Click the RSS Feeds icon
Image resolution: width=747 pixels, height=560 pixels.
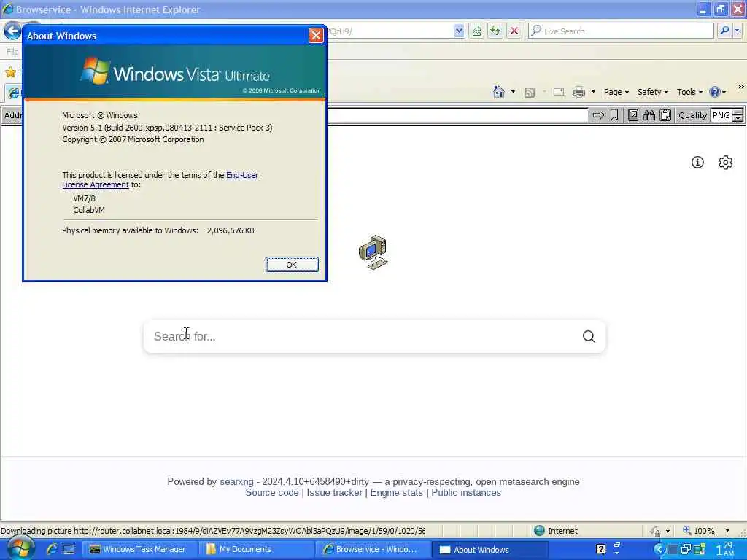click(530, 93)
